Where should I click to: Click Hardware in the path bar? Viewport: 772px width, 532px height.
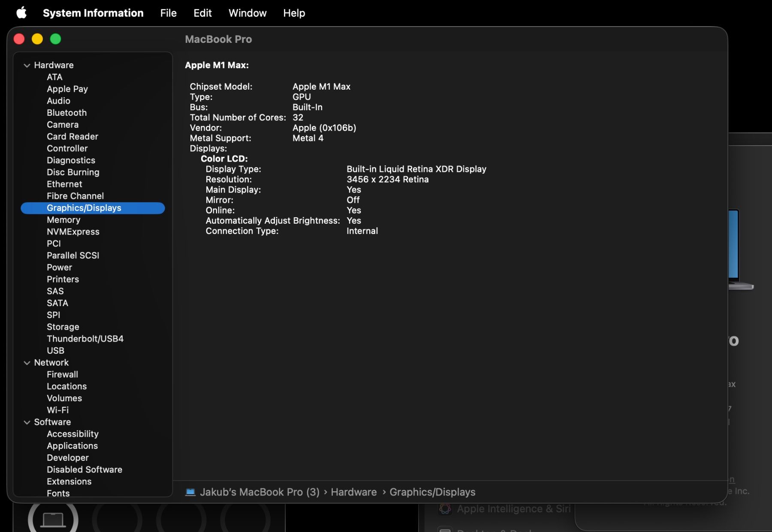(354, 492)
